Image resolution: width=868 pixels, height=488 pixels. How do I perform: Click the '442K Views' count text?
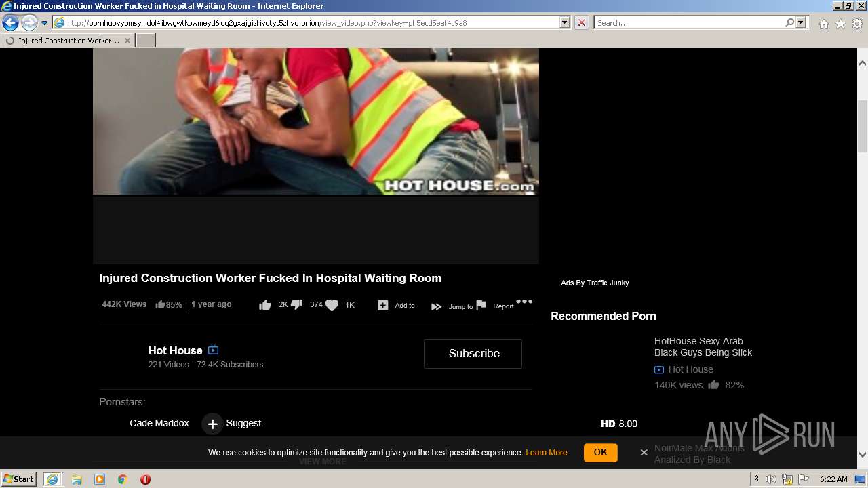(124, 304)
